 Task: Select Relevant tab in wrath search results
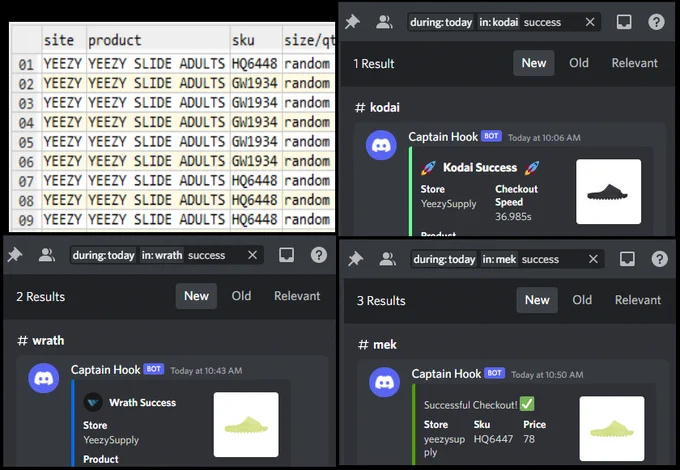(x=297, y=296)
